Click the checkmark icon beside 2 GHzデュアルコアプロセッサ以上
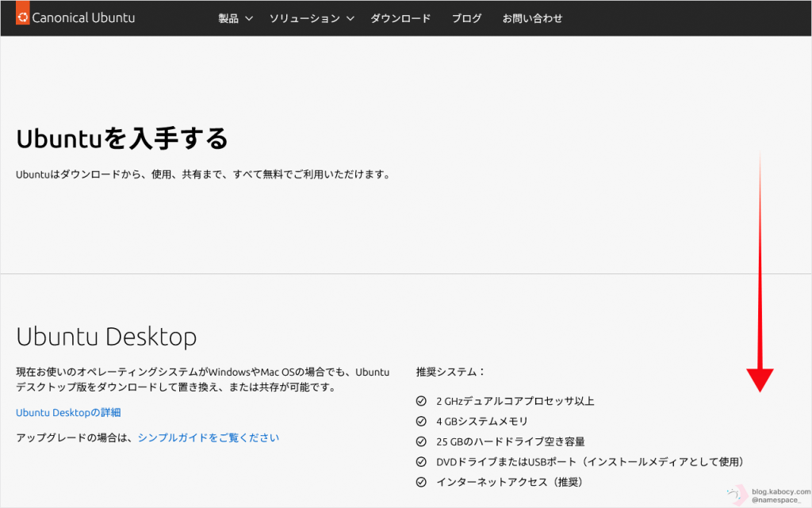This screenshot has width=812, height=508. click(421, 401)
